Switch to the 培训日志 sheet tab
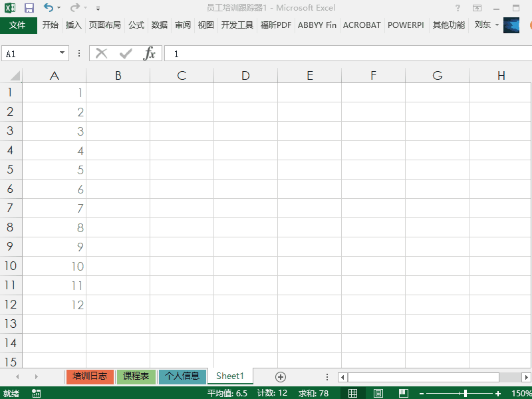The image size is (532, 399). point(90,376)
